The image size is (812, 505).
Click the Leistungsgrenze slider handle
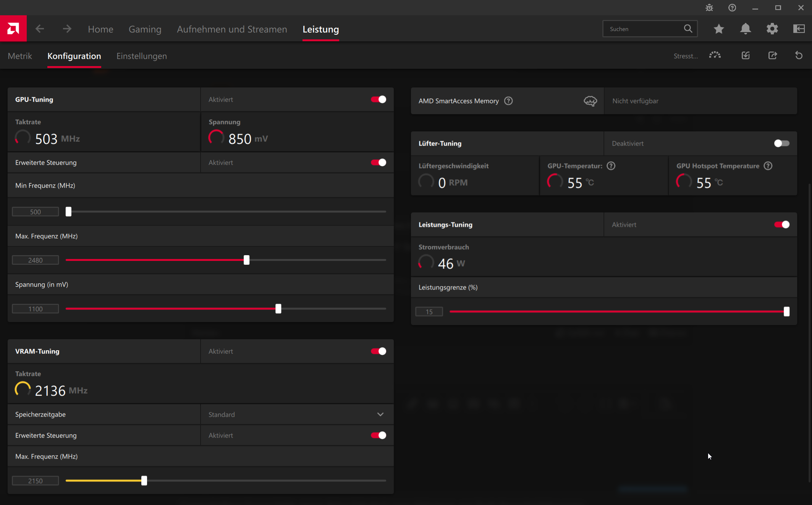(786, 312)
